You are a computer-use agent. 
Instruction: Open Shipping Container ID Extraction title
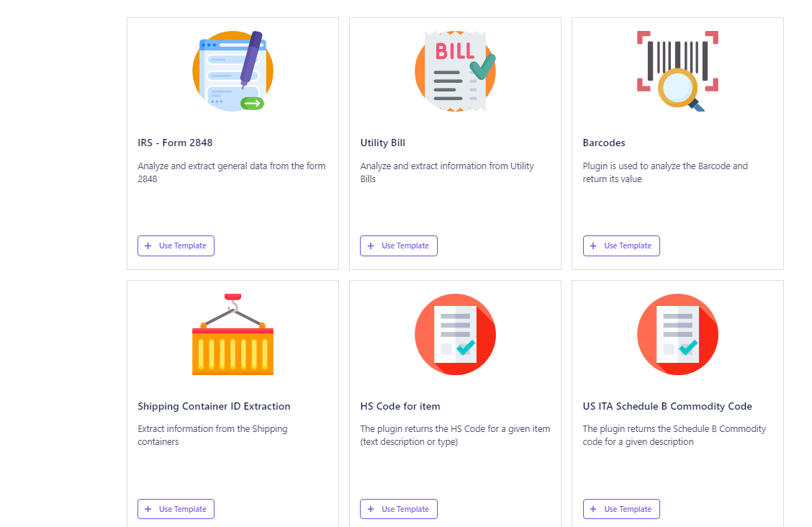point(214,406)
